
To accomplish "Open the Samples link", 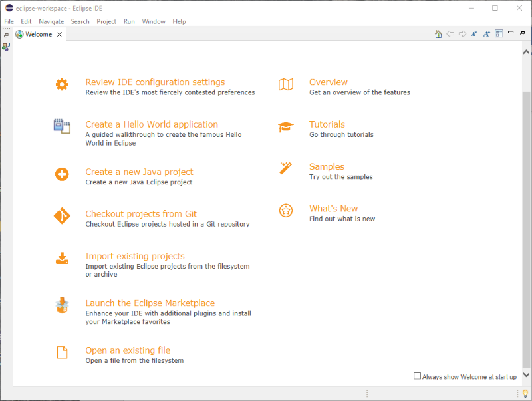I will click(327, 166).
